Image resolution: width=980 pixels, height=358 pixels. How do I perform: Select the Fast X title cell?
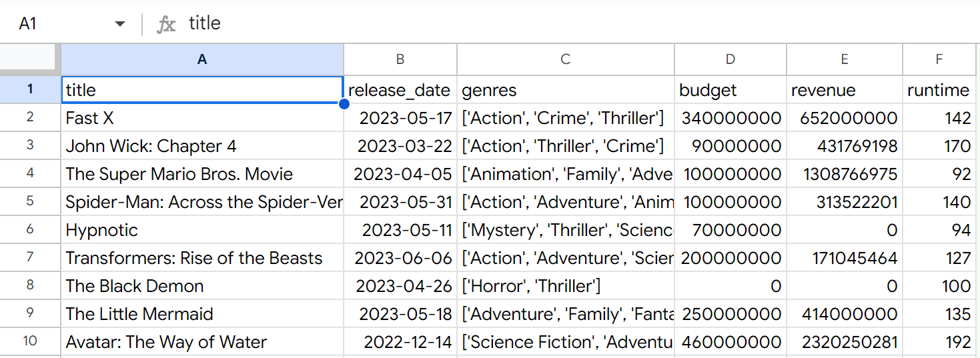tap(202, 118)
